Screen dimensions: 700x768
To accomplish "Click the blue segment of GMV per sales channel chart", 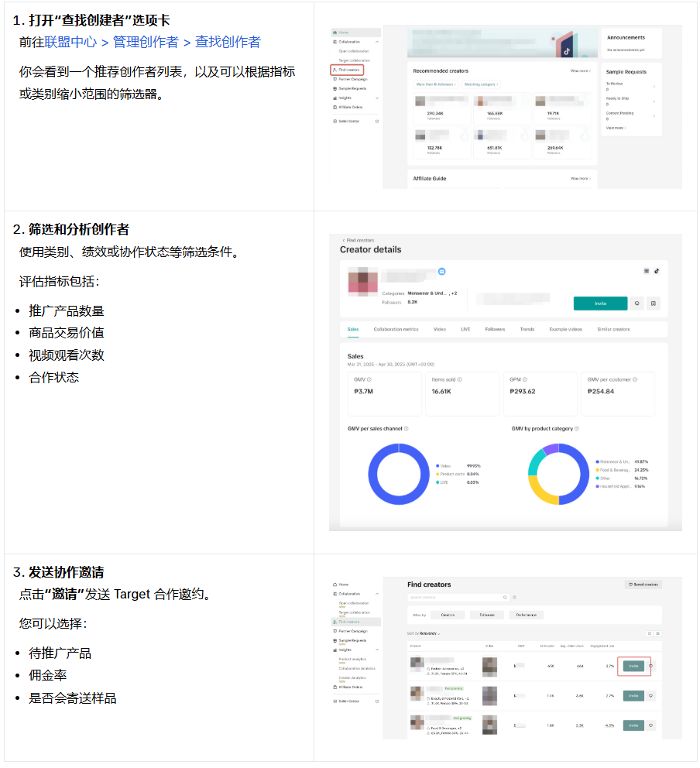I will 372,475.
